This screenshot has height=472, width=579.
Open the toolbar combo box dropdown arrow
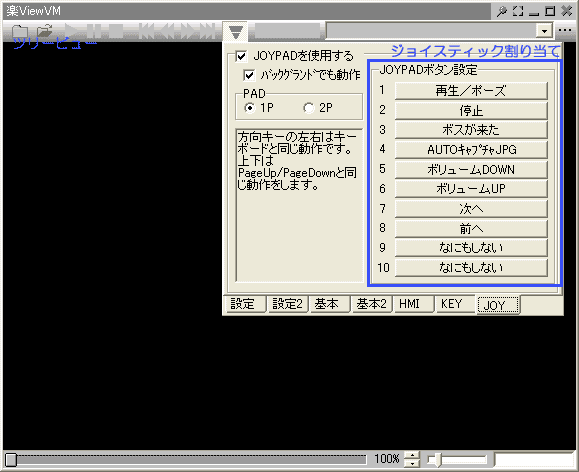[544, 31]
